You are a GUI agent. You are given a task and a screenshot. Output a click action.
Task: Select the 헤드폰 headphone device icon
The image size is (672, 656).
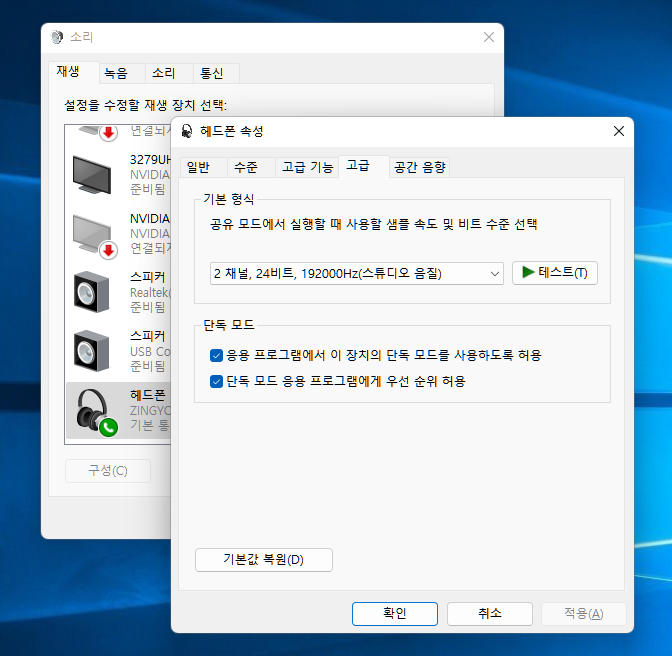[x=97, y=412]
